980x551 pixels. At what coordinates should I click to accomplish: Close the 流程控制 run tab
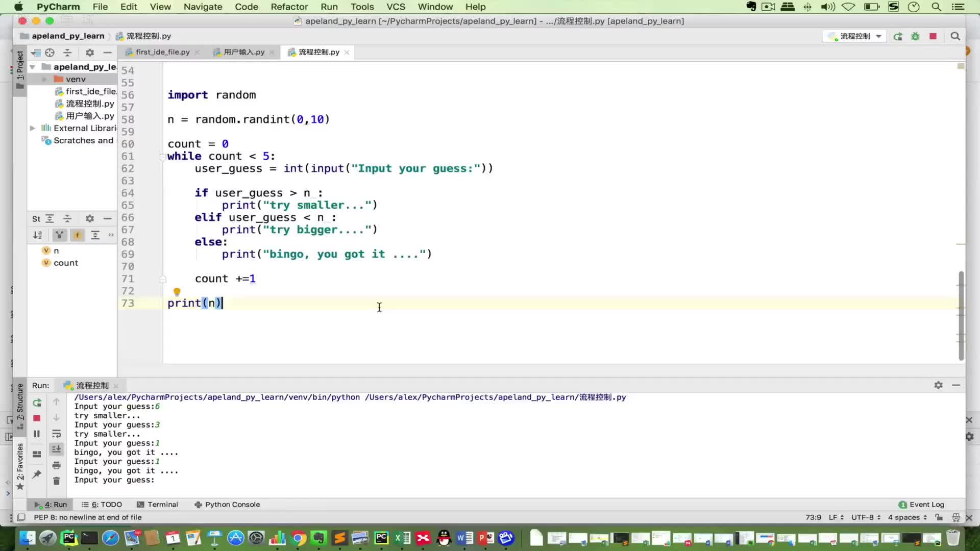[116, 386]
